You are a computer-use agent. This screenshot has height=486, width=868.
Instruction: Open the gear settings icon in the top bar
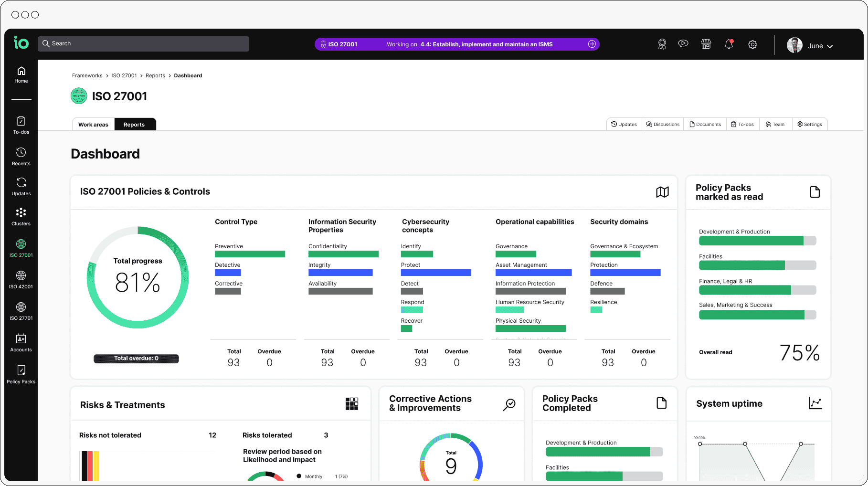click(752, 44)
